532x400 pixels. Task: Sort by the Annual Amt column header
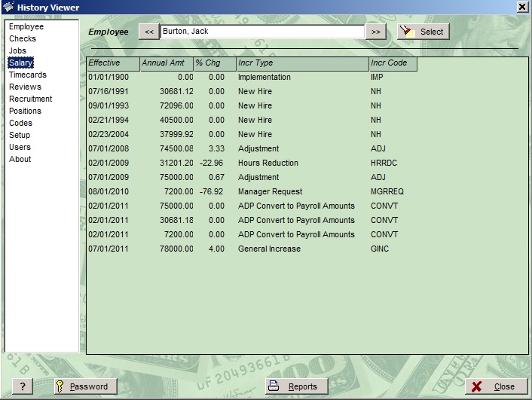167,63
